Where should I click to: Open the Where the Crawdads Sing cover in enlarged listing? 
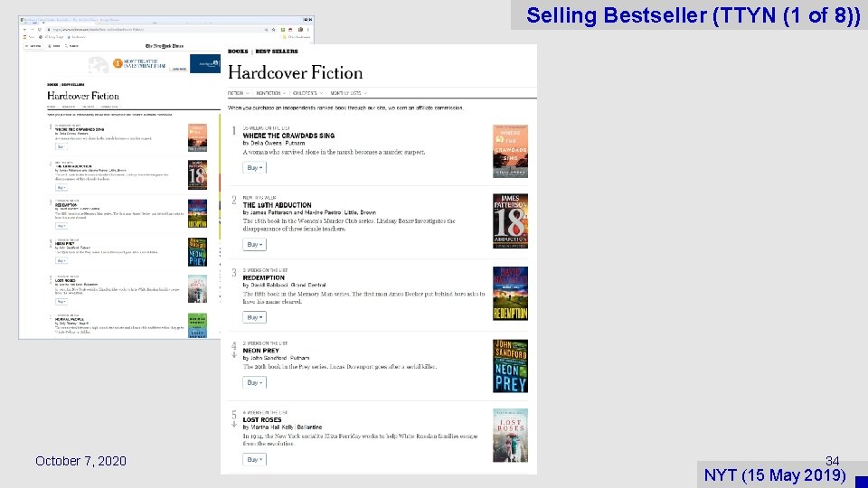click(510, 151)
